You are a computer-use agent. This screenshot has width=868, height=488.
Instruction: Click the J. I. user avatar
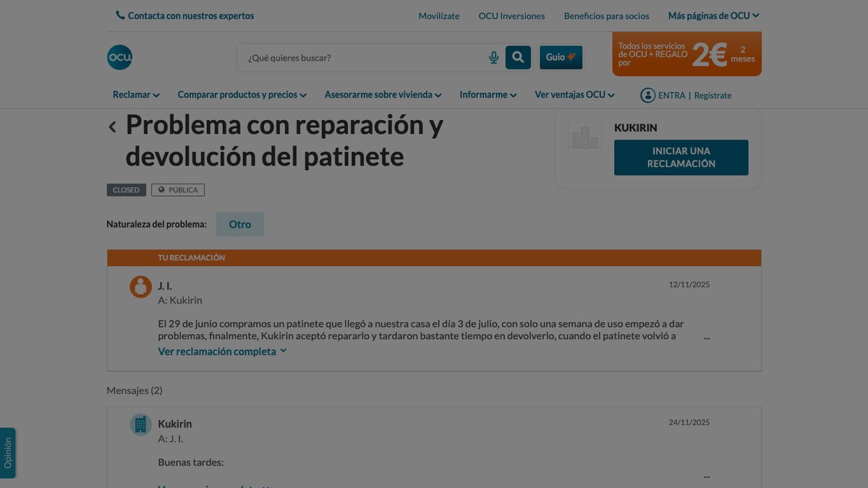(x=140, y=286)
